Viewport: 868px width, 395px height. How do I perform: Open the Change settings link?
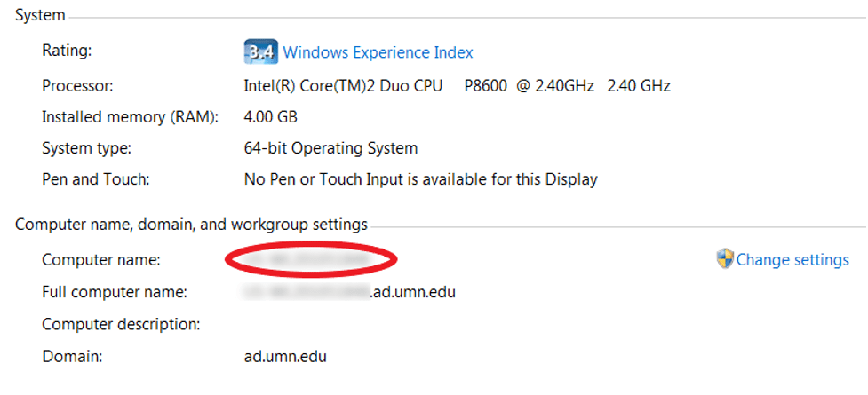click(x=792, y=260)
